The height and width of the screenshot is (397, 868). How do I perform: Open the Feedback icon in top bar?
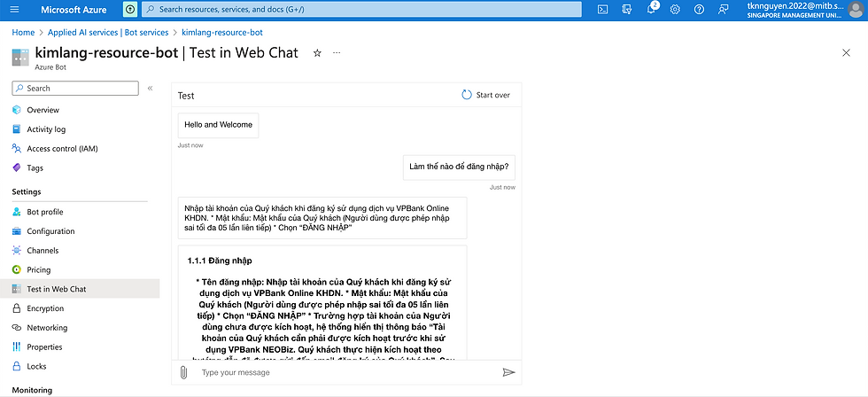coord(723,10)
